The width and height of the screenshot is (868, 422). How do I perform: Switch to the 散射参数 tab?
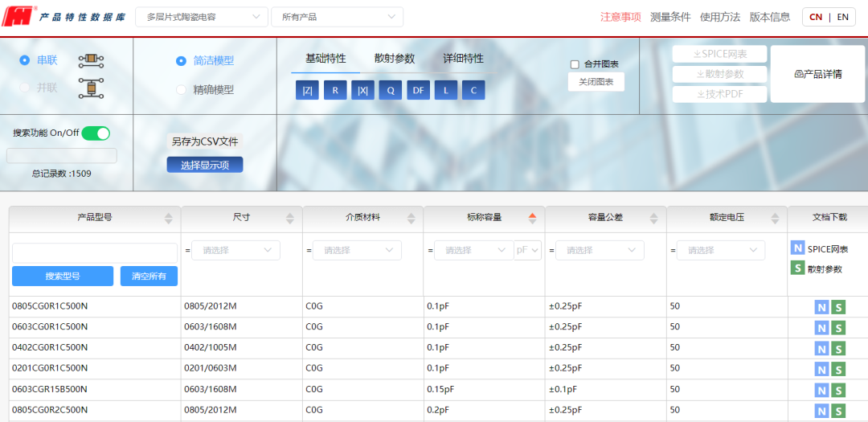click(395, 59)
